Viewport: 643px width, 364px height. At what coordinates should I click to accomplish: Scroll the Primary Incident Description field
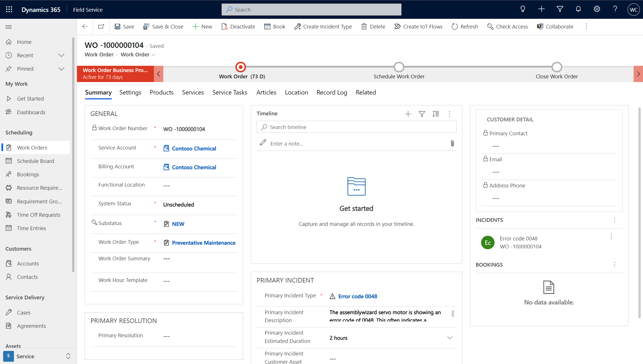(453, 313)
